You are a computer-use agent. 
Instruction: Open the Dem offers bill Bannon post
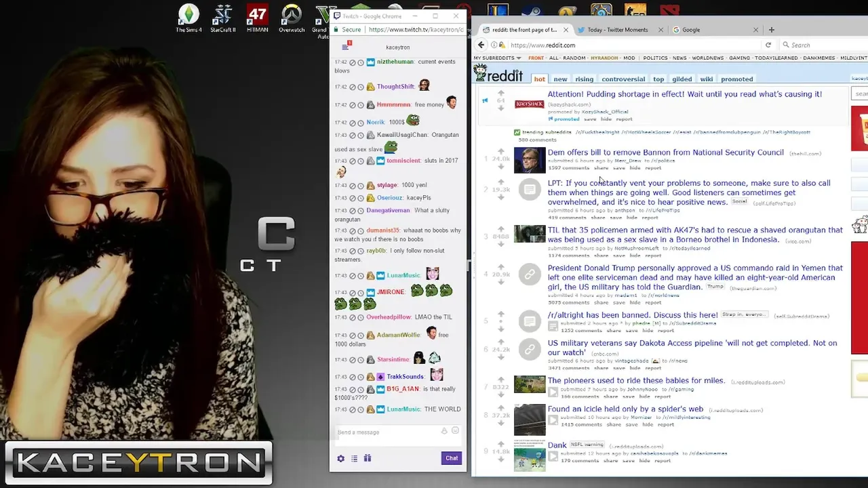pyautogui.click(x=665, y=152)
